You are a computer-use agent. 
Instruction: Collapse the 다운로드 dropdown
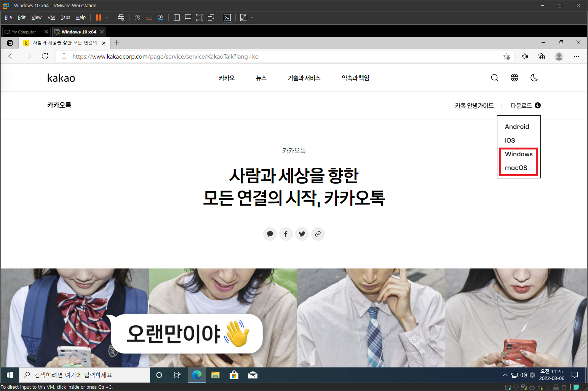tap(526, 106)
